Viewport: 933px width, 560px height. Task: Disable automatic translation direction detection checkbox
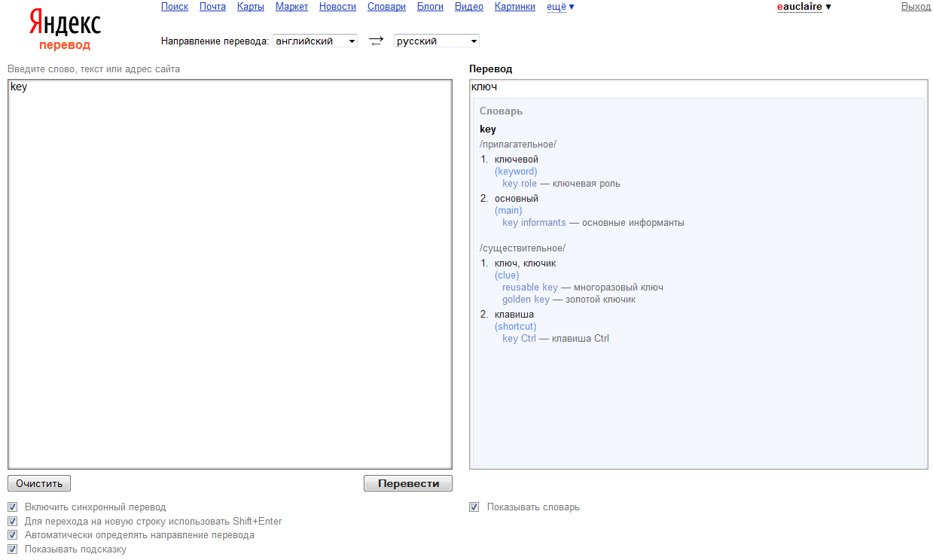pyautogui.click(x=11, y=535)
